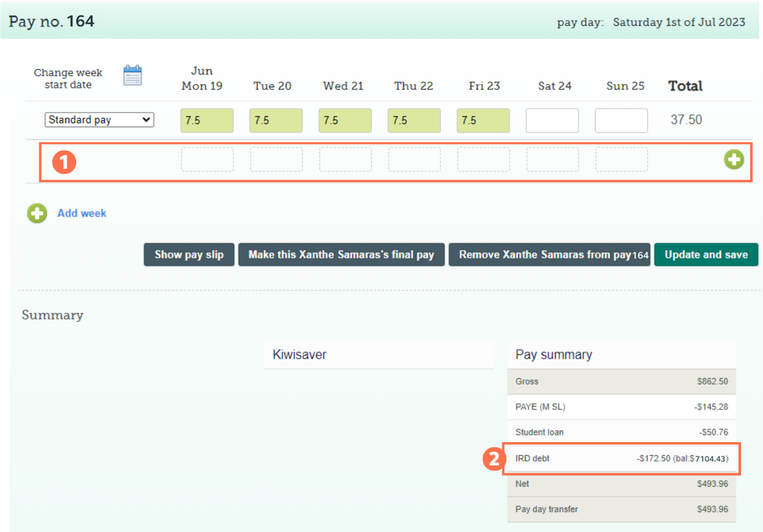Focus the Thu 22 hours field
Viewport: 763px width, 532px height.
tap(414, 120)
